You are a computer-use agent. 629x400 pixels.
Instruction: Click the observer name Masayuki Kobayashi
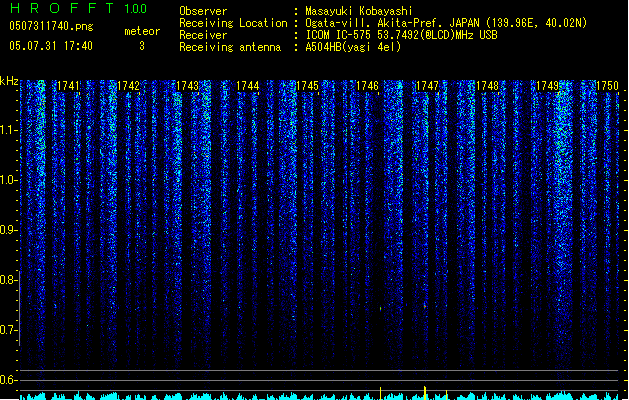pyautogui.click(x=359, y=11)
